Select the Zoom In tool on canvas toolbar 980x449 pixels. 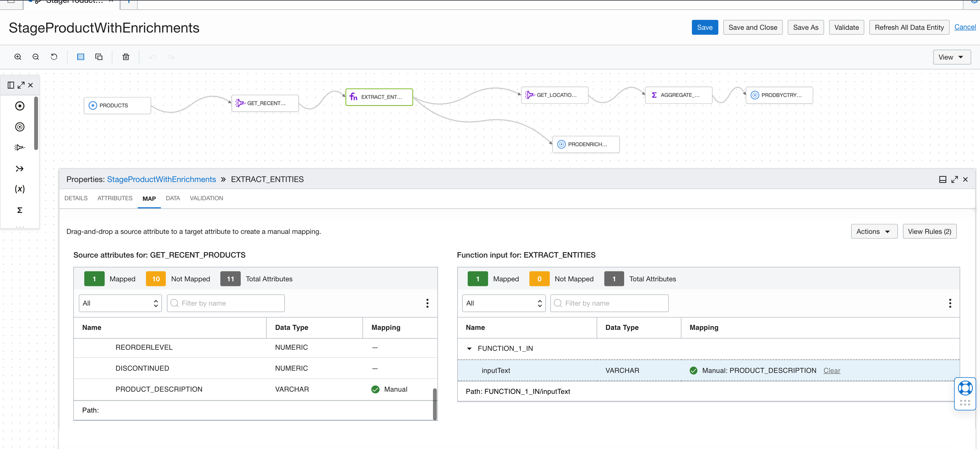pos(18,56)
